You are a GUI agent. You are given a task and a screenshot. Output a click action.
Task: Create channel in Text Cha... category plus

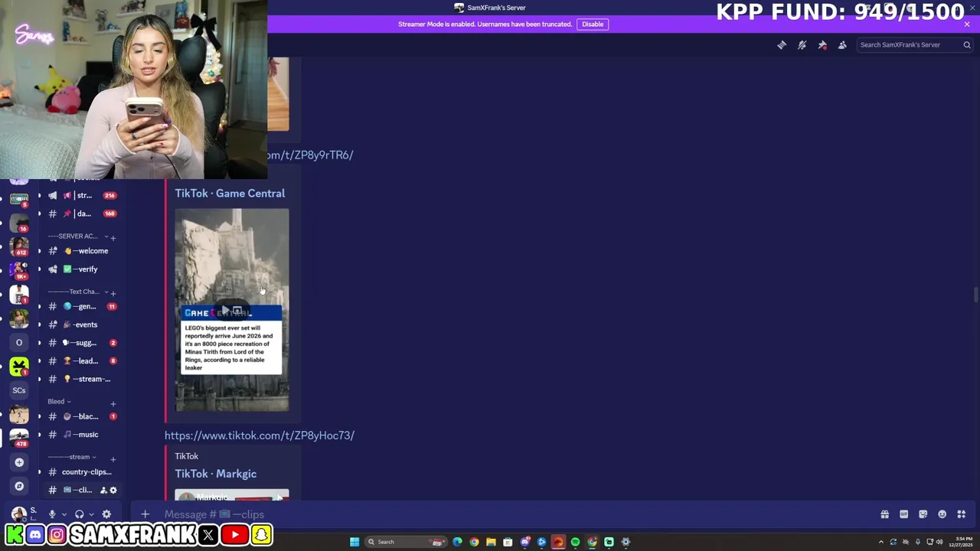click(x=113, y=293)
